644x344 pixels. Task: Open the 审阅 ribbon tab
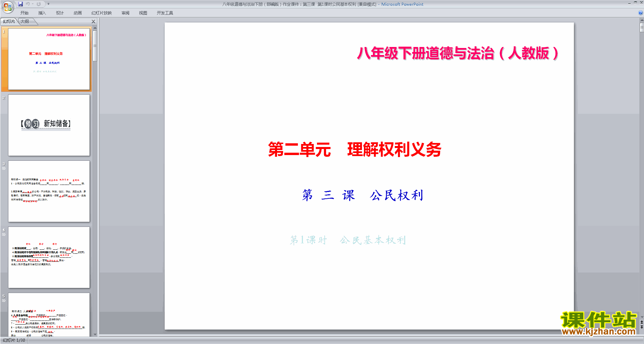[125, 13]
